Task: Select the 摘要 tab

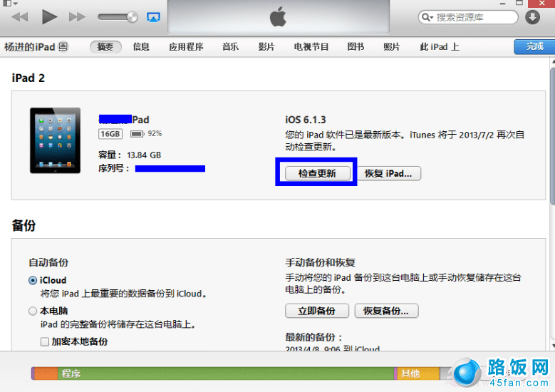Action: click(105, 47)
